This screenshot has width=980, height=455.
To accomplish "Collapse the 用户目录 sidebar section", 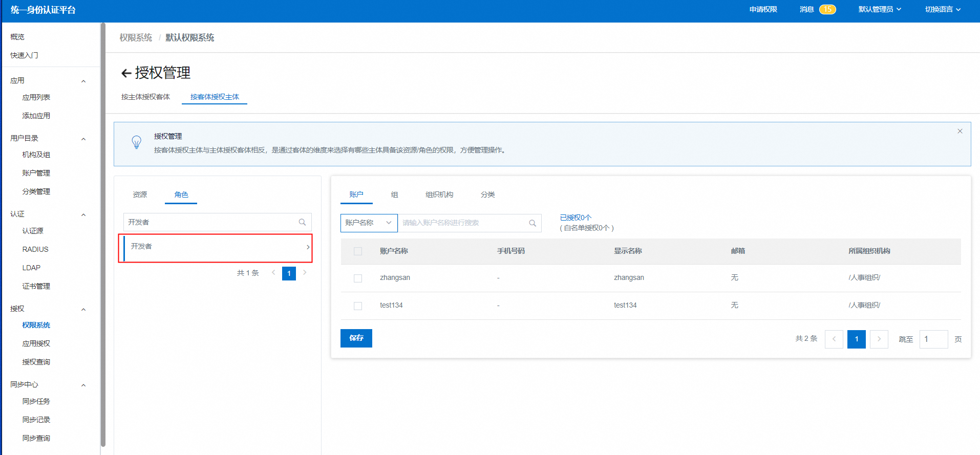I will tap(83, 139).
